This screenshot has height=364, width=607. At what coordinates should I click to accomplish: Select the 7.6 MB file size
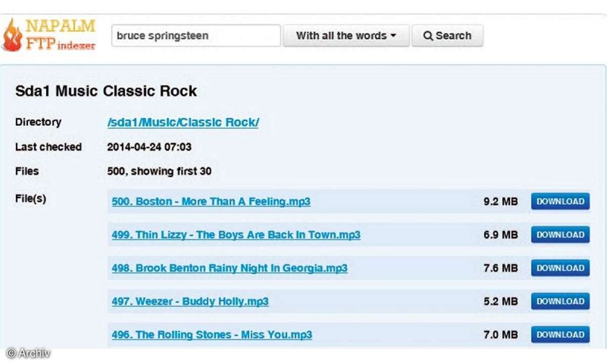coord(501,268)
